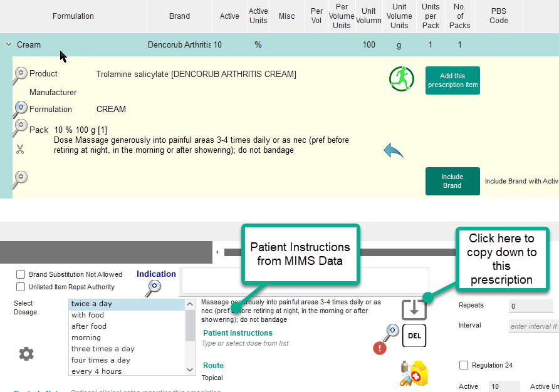Select 'four times a day' dosage

click(127, 360)
